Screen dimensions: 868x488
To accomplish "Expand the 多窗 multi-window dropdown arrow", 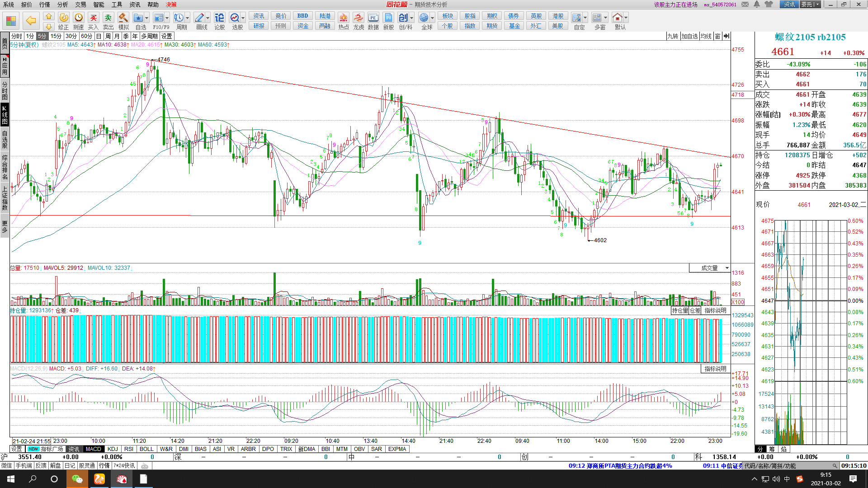I will tap(606, 18).
